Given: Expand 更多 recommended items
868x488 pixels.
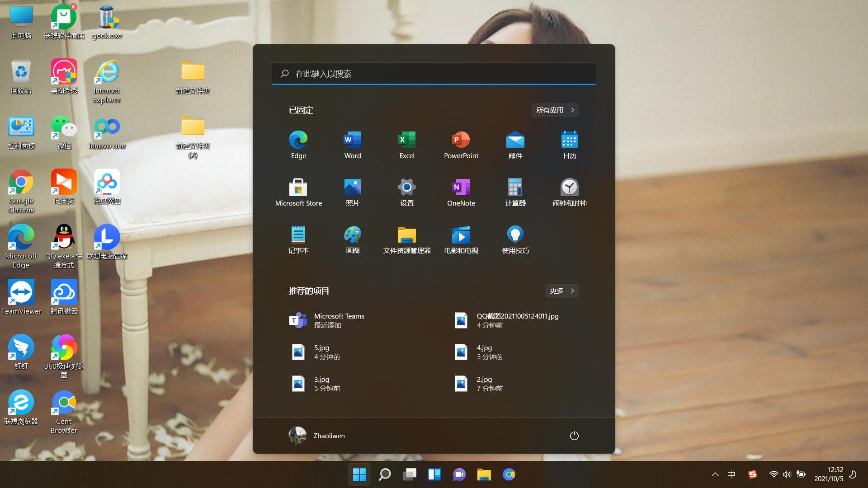Looking at the screenshot, I should click(x=561, y=291).
